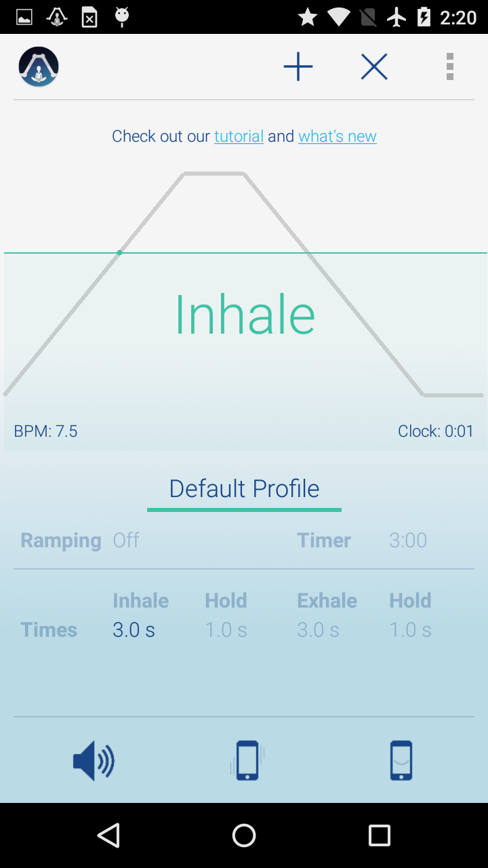Viewport: 488px width, 868px height.
Task: Toggle the speaker sound icon
Action: 94,761
